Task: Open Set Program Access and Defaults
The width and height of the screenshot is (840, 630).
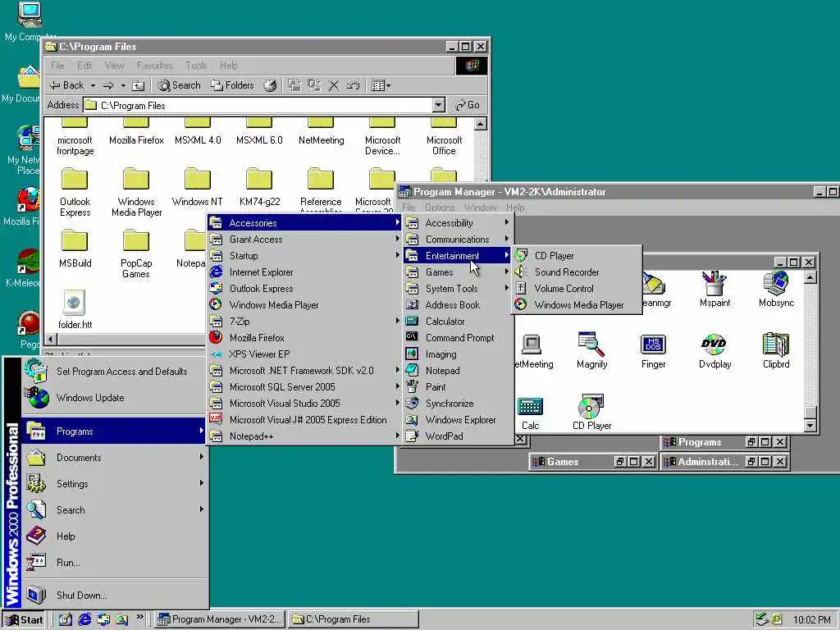Action: click(x=114, y=372)
